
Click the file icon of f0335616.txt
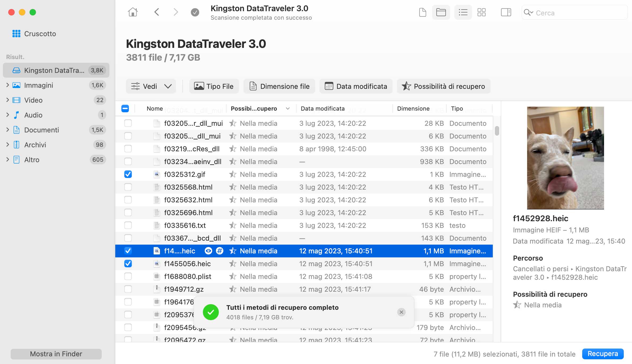pos(157,225)
